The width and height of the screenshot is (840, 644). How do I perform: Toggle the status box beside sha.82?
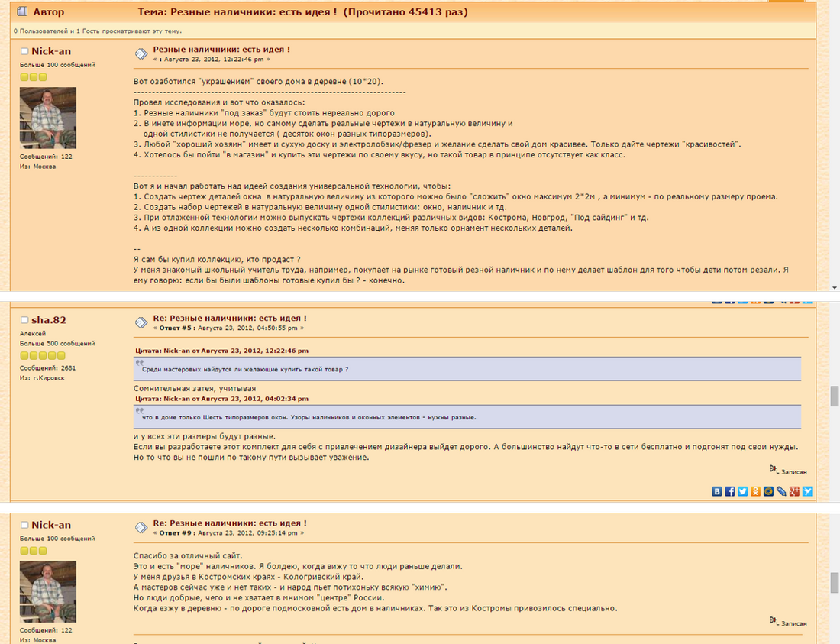click(x=24, y=320)
